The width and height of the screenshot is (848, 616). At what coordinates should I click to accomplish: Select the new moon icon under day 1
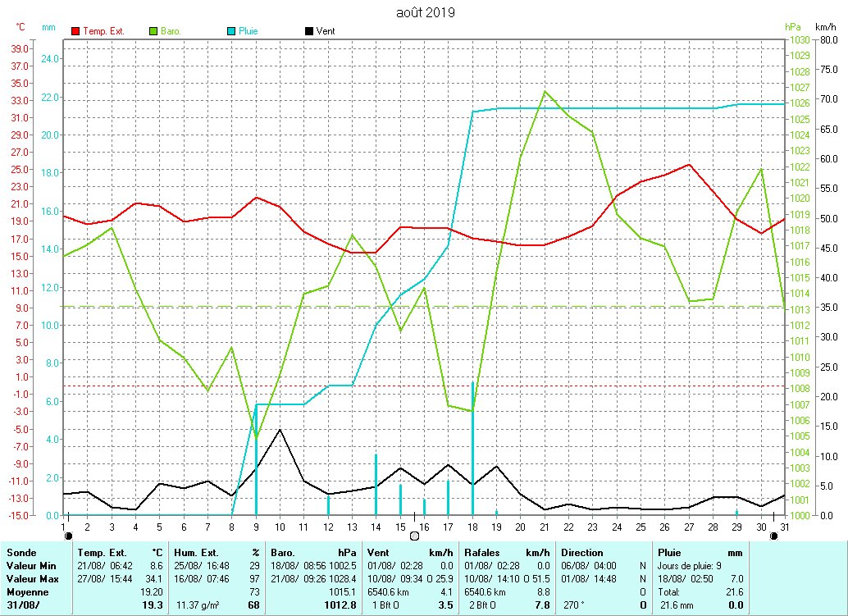coord(67,535)
